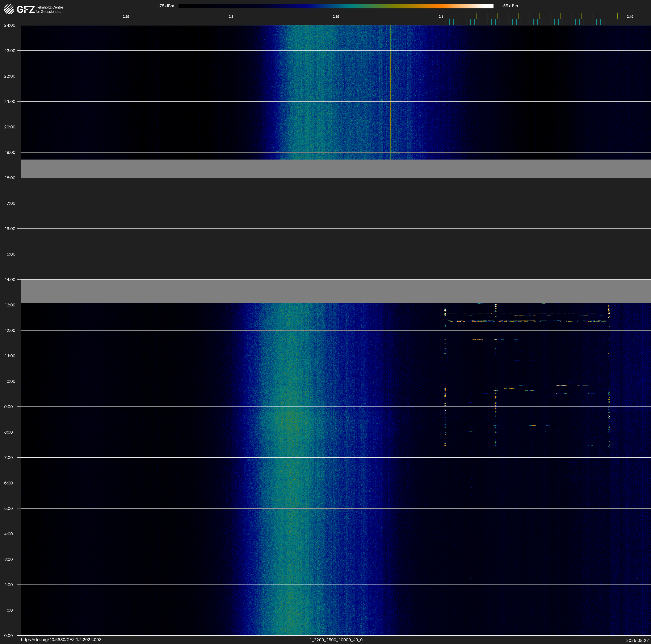
Task: Click the color scale gradient bar
Action: [x=336, y=6]
